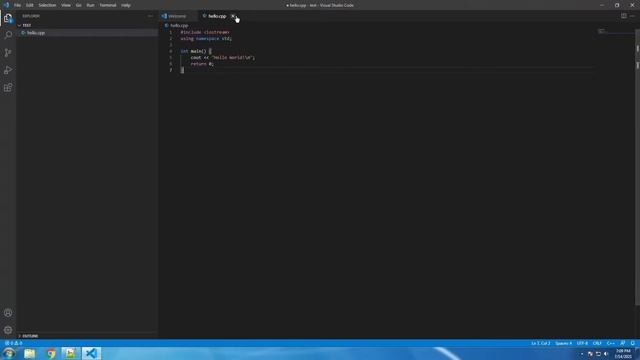Open Google Chrome from the taskbar

click(x=51, y=353)
